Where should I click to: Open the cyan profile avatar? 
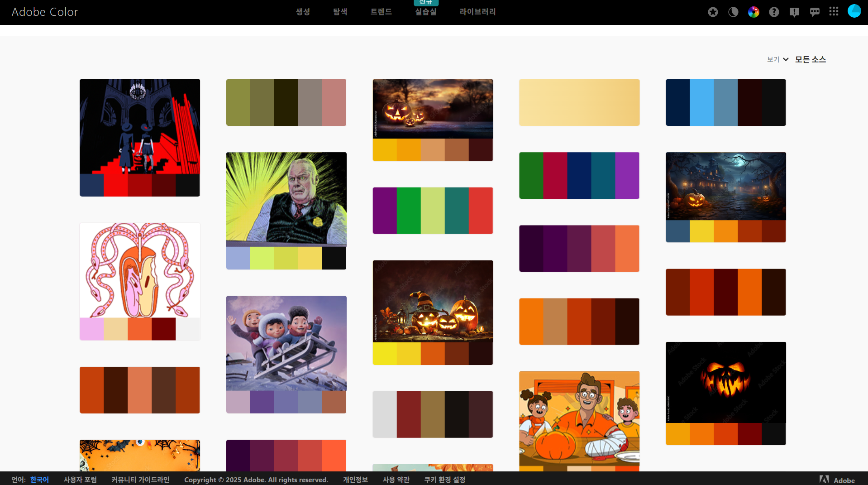pyautogui.click(x=854, y=11)
